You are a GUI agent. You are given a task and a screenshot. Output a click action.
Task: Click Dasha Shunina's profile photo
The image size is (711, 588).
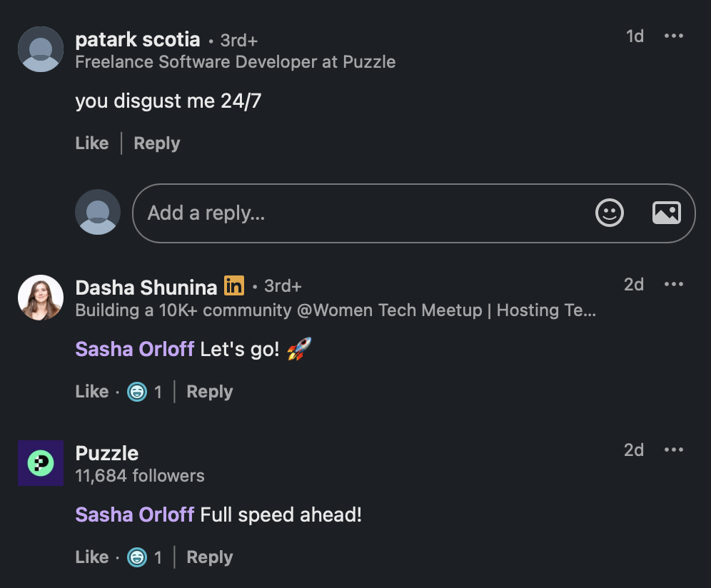(x=41, y=298)
